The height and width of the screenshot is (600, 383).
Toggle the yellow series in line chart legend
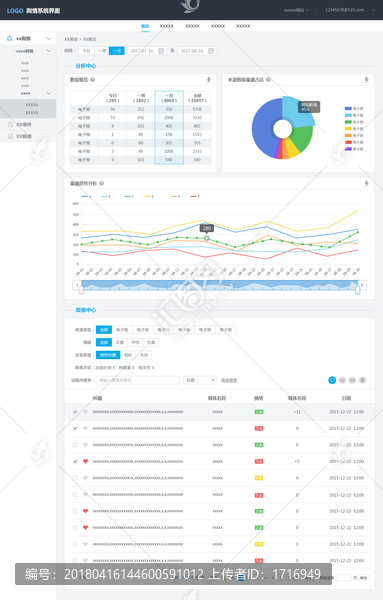click(149, 196)
